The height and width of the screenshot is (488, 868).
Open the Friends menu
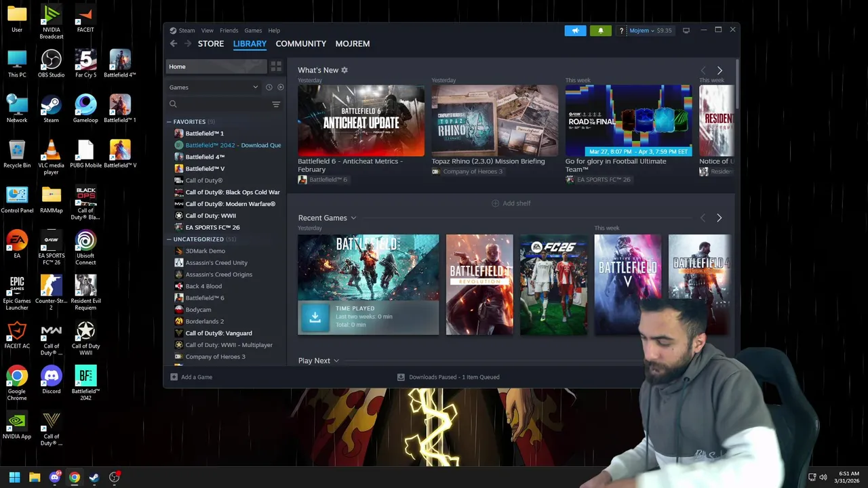(x=229, y=30)
